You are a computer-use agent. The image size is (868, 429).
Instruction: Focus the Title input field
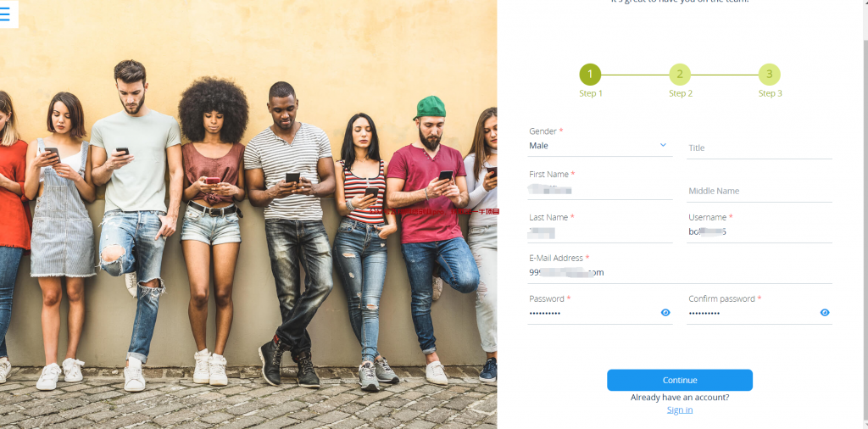point(759,148)
